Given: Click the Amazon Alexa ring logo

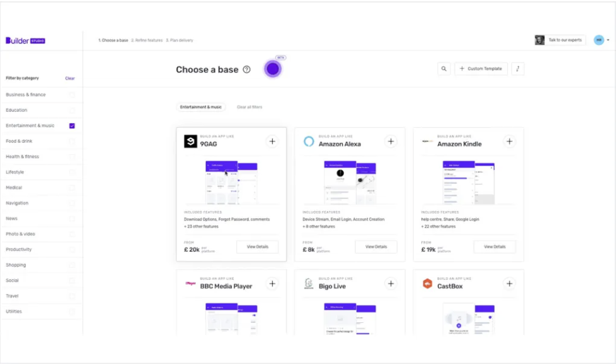Looking at the screenshot, I should (x=309, y=142).
